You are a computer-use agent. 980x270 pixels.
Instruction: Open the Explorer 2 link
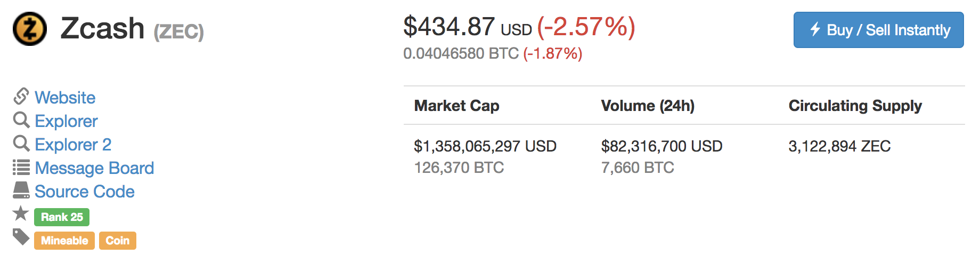(x=73, y=145)
